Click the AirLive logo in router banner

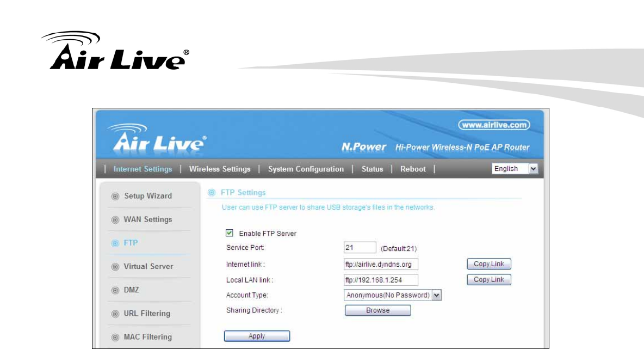pos(157,139)
